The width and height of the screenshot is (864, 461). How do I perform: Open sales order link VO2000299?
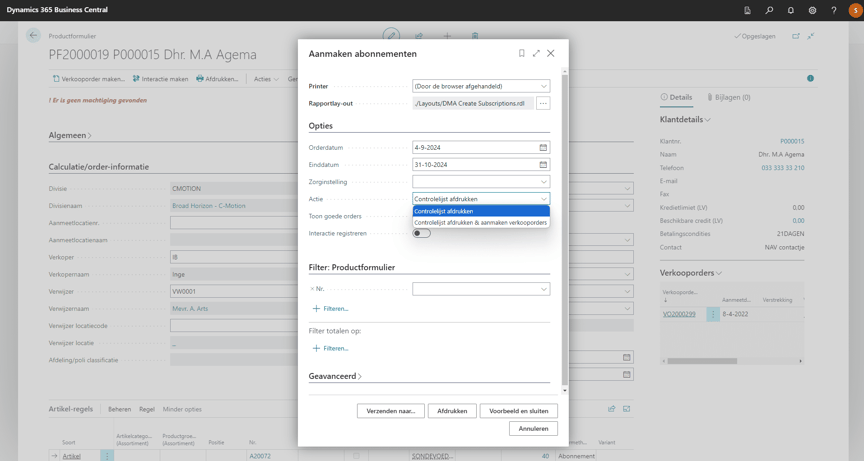[x=679, y=314]
